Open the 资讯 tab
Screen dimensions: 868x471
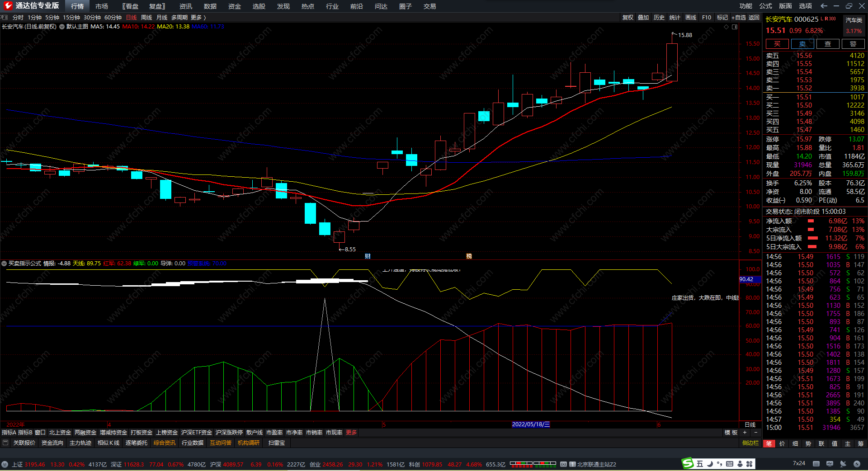pos(186,6)
